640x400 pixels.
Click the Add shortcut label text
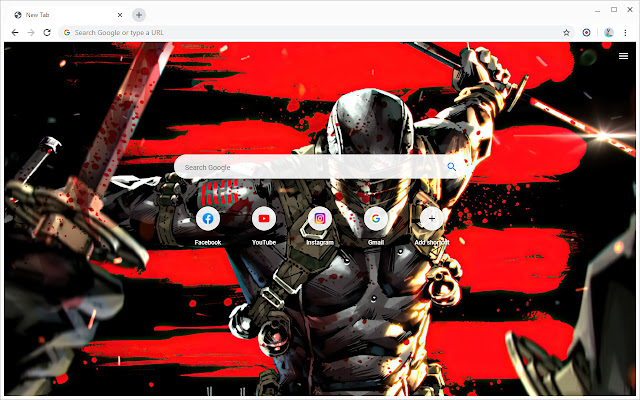click(x=432, y=242)
